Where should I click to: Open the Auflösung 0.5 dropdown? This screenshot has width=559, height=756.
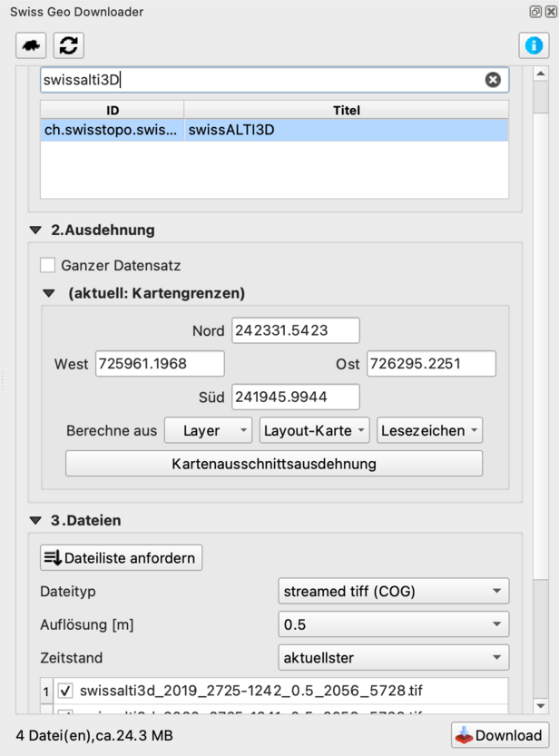point(392,624)
